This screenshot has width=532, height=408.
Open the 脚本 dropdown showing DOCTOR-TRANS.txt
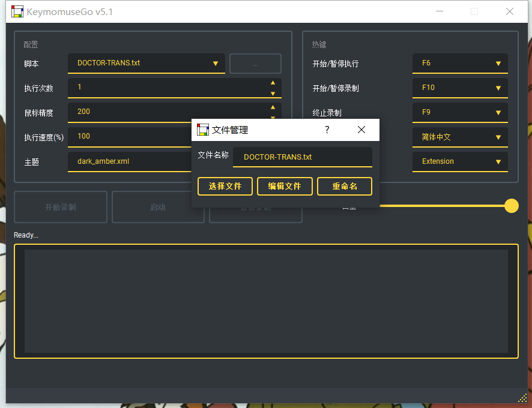[147, 63]
